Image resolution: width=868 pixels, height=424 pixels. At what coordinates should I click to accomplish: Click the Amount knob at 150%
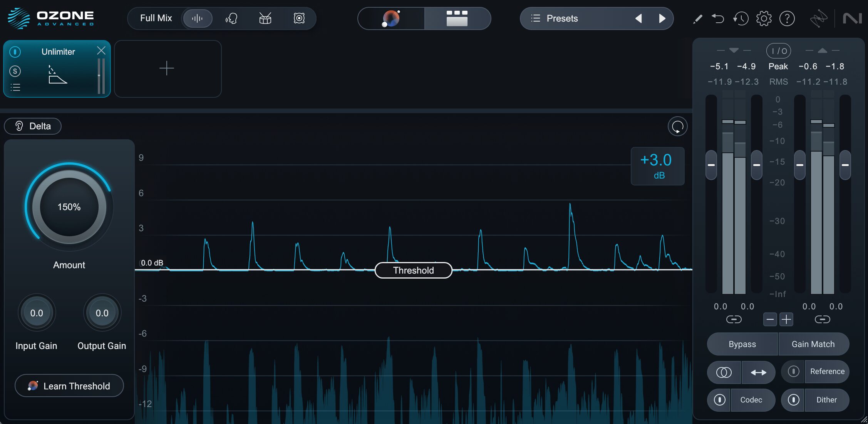coord(69,207)
